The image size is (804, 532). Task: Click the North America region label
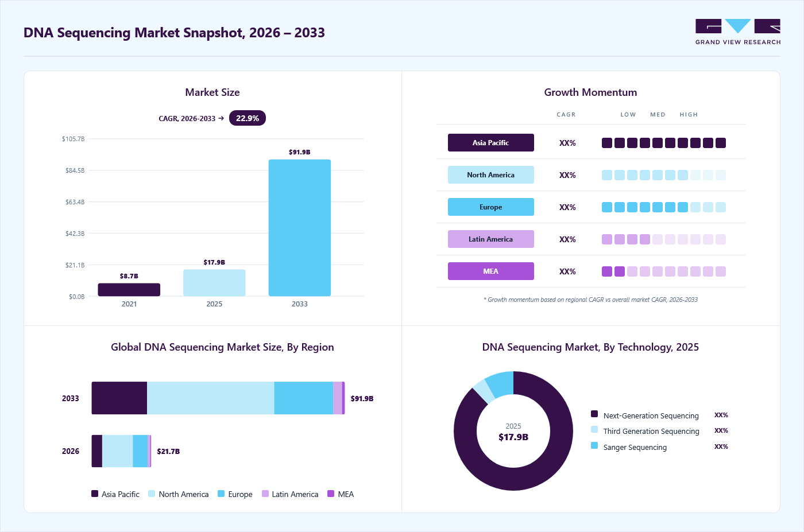(x=491, y=175)
